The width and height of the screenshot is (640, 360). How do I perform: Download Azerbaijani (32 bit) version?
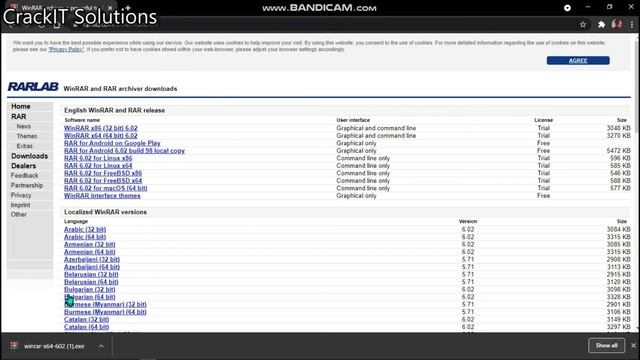coord(92,259)
